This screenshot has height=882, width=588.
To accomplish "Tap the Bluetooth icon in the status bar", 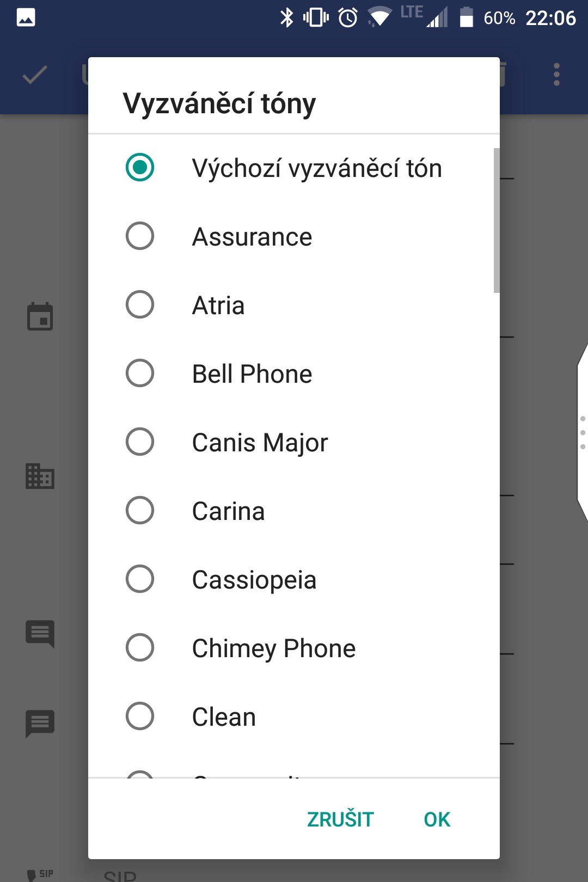I will point(287,17).
